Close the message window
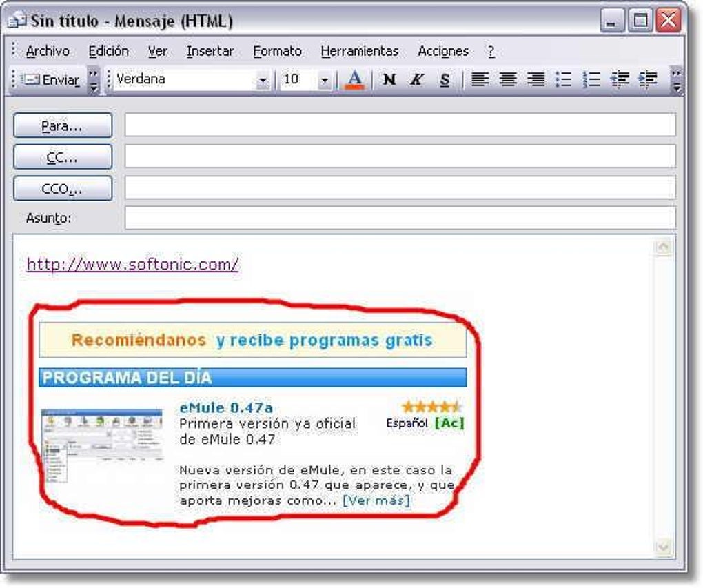 (668, 21)
